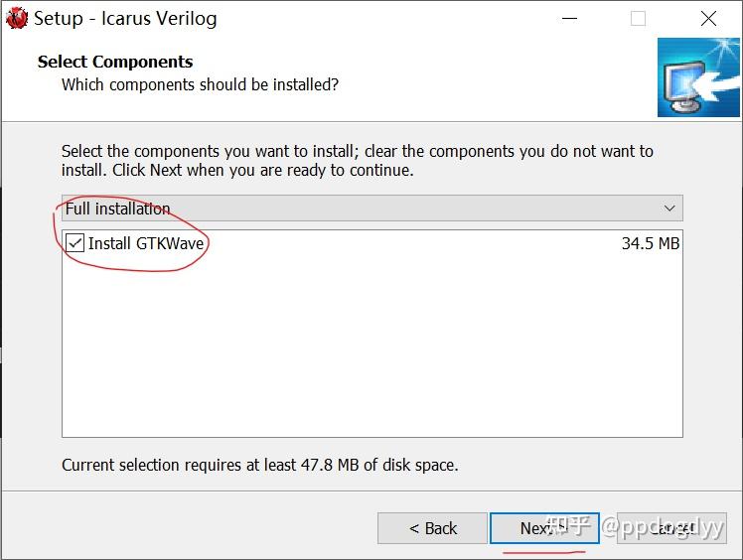Minimize the Setup window
The height and width of the screenshot is (560, 743).
click(567, 19)
